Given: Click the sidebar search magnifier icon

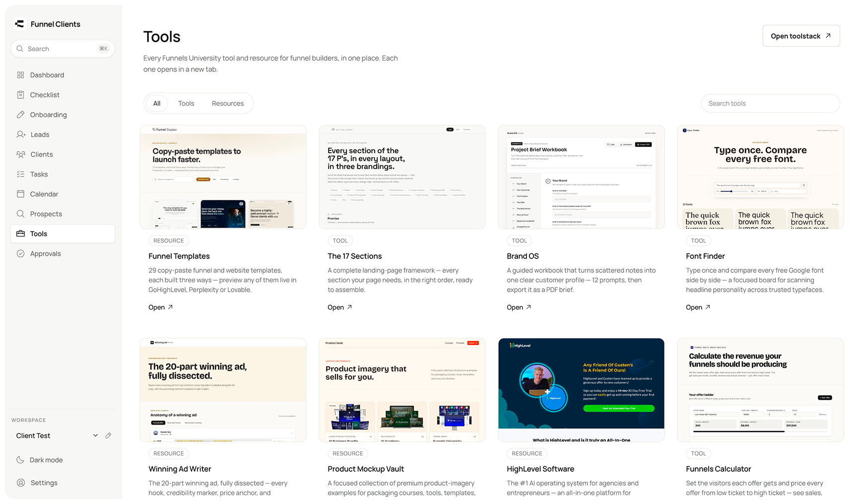Looking at the screenshot, I should pos(20,49).
